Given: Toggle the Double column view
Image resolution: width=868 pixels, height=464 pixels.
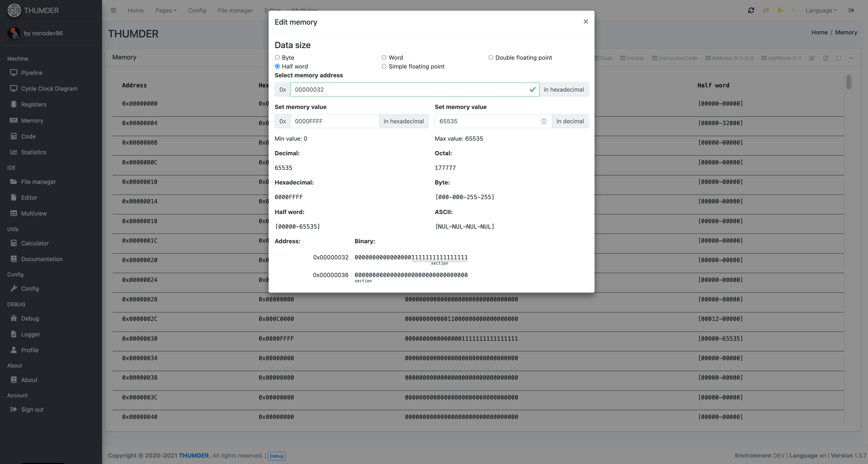Looking at the screenshot, I should tap(632, 58).
